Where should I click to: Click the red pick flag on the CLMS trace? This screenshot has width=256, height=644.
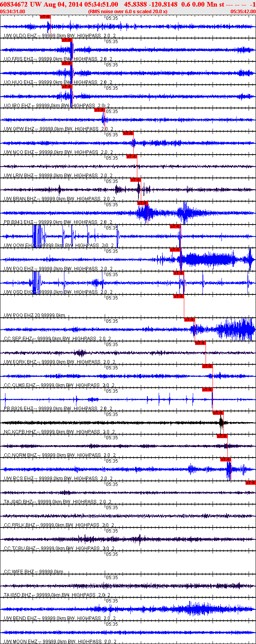208,366
